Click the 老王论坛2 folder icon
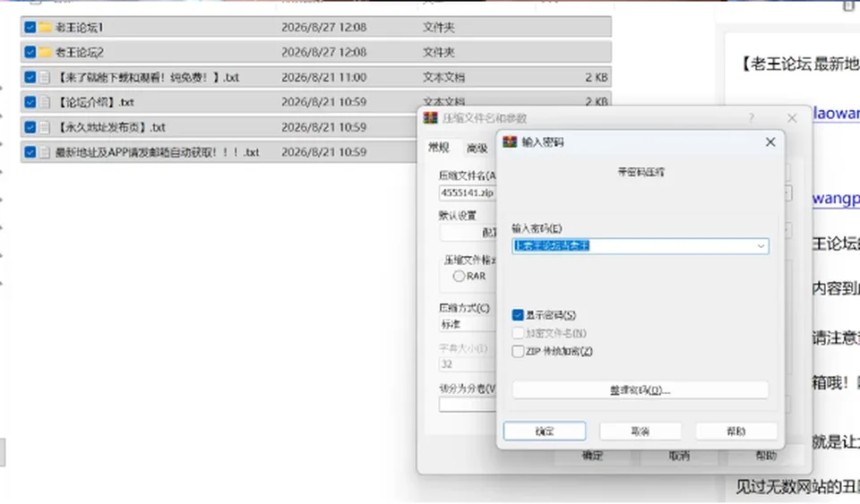The width and height of the screenshot is (860, 504). point(45,53)
